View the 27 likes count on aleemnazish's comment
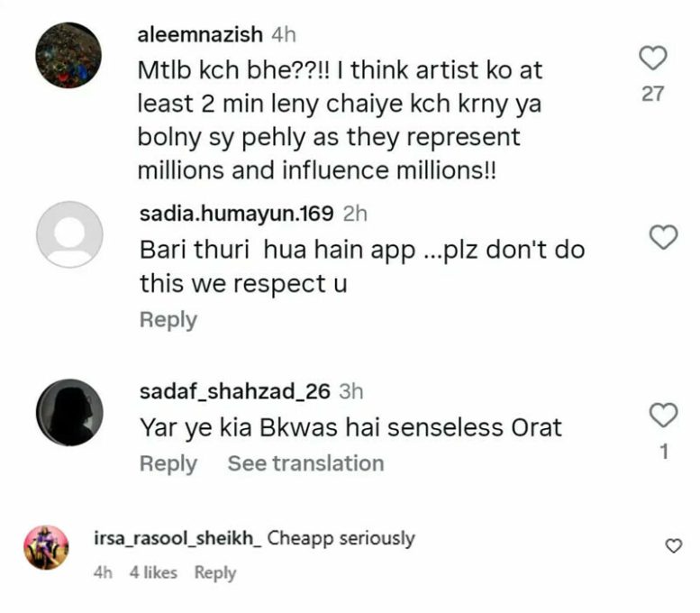 (652, 94)
